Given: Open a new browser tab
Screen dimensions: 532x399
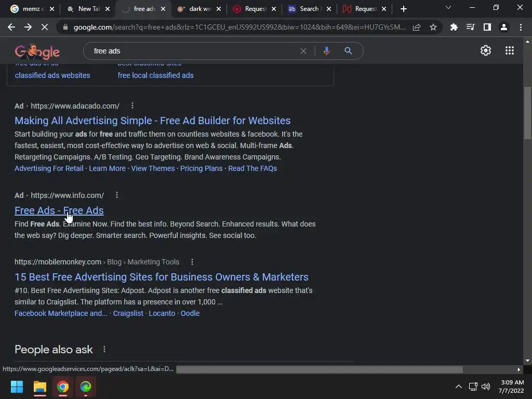Looking at the screenshot, I should click(403, 9).
